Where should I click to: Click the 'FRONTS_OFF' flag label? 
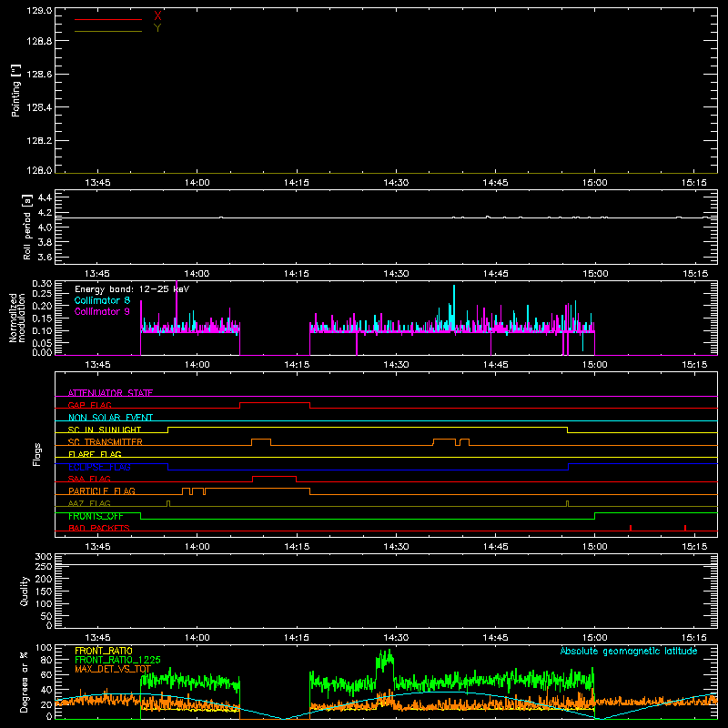[x=96, y=516]
